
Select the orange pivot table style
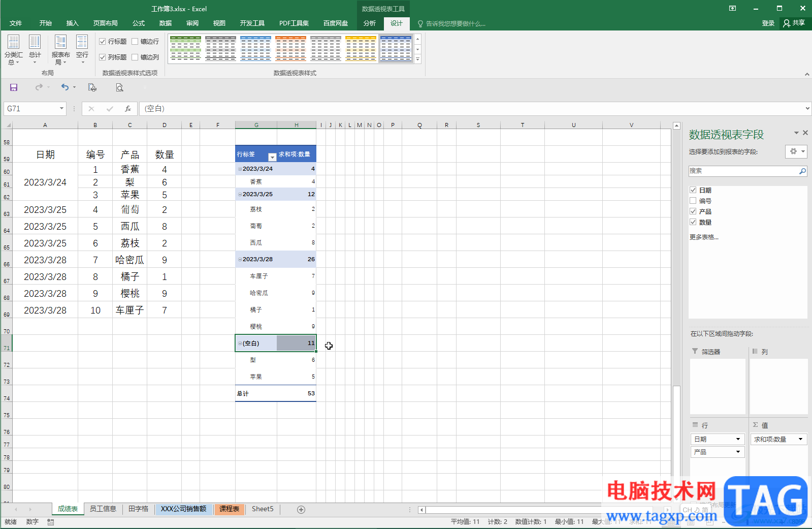pyautogui.click(x=290, y=49)
